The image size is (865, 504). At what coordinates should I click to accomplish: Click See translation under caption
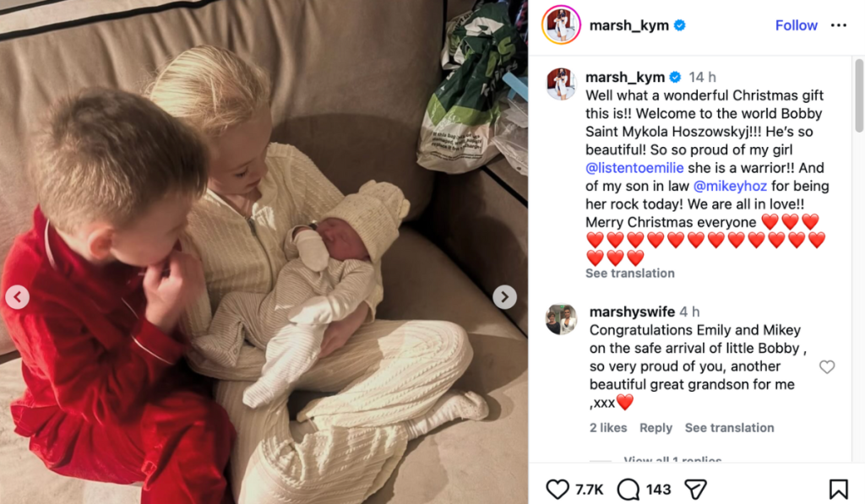click(630, 273)
